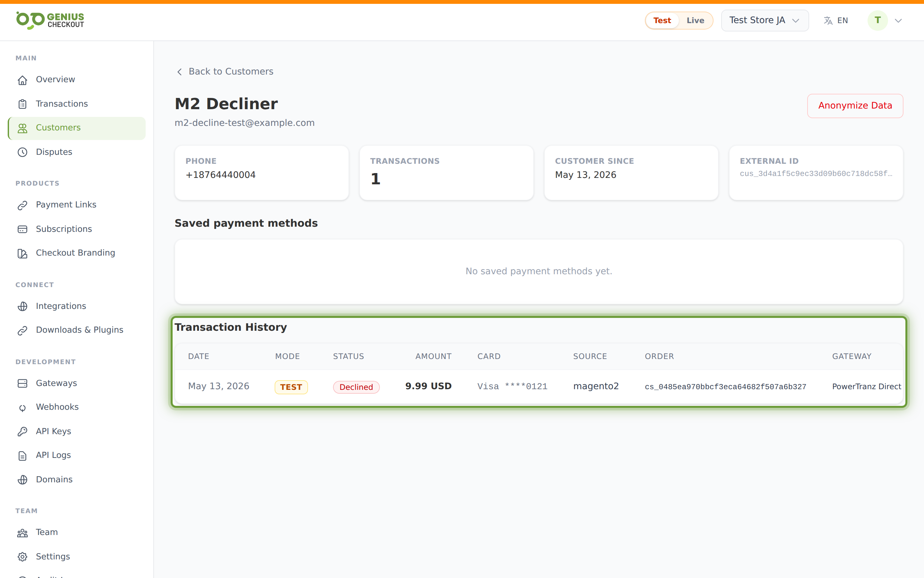The width and height of the screenshot is (924, 578).
Task: Click the phone number +18764440004
Action: [x=220, y=175]
